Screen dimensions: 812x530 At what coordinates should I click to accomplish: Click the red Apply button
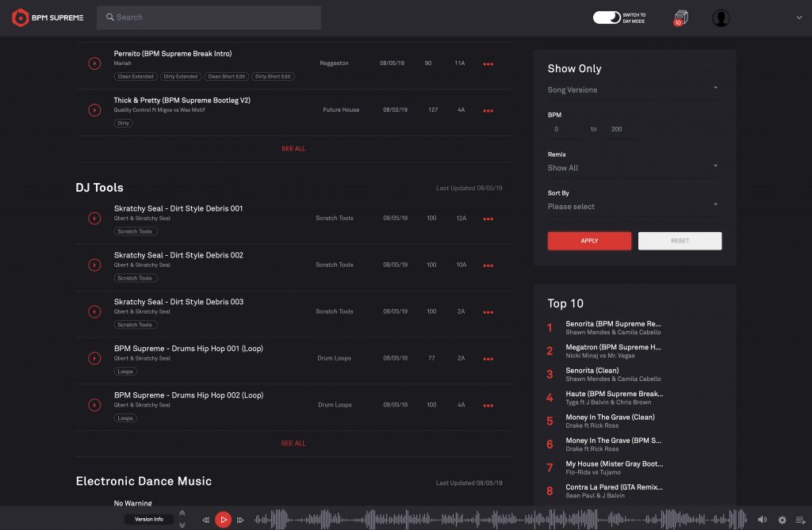click(589, 241)
